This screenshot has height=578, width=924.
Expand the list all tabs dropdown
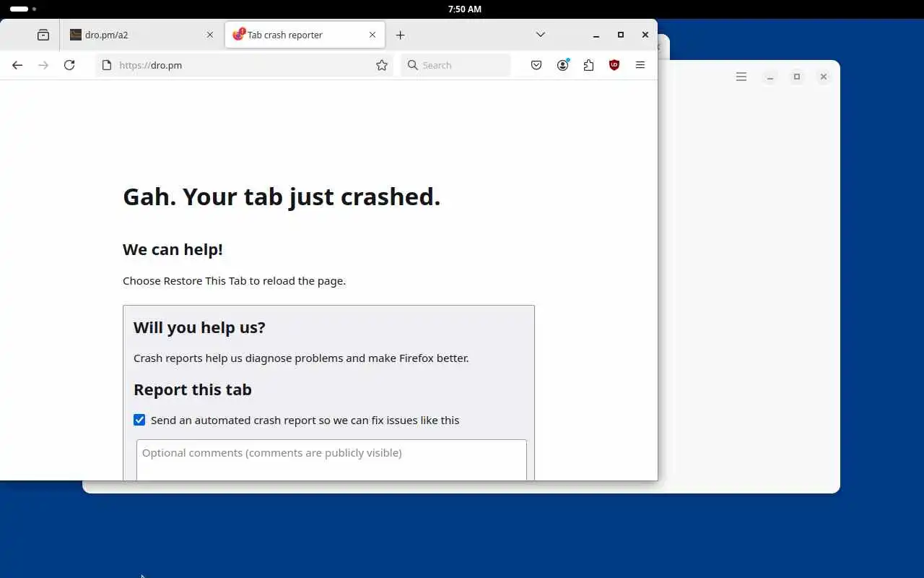coord(541,35)
